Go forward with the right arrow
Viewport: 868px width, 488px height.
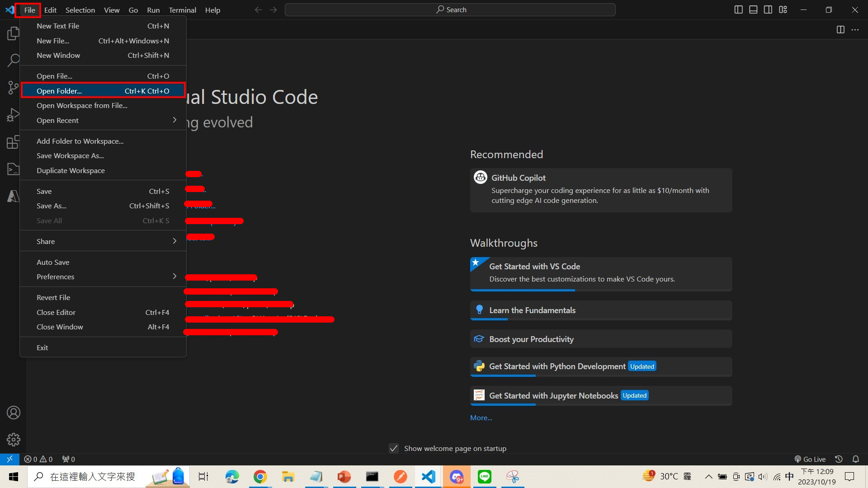tap(273, 9)
